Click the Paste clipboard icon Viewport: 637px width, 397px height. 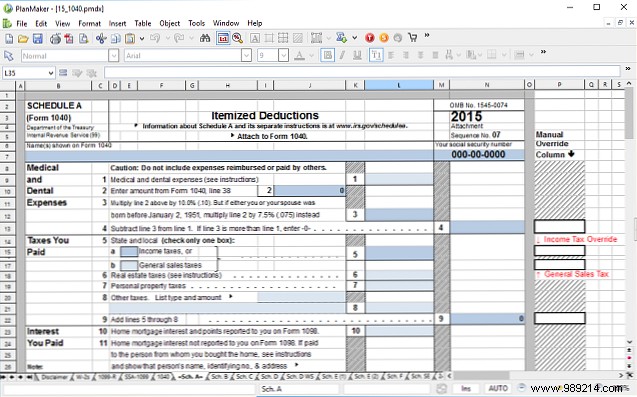tap(130, 39)
